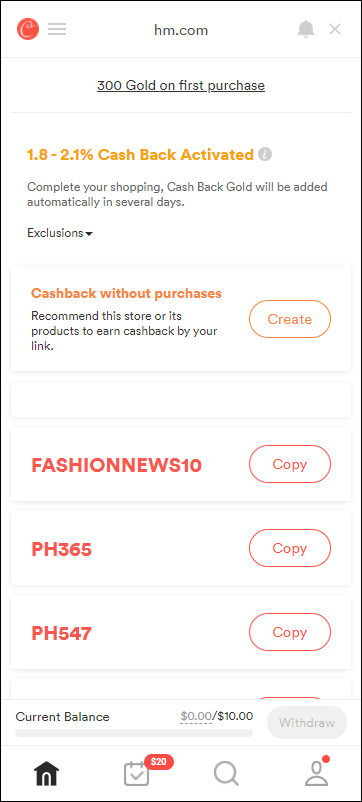Click the hm.com store title
The image size is (362, 802).
[x=181, y=30]
